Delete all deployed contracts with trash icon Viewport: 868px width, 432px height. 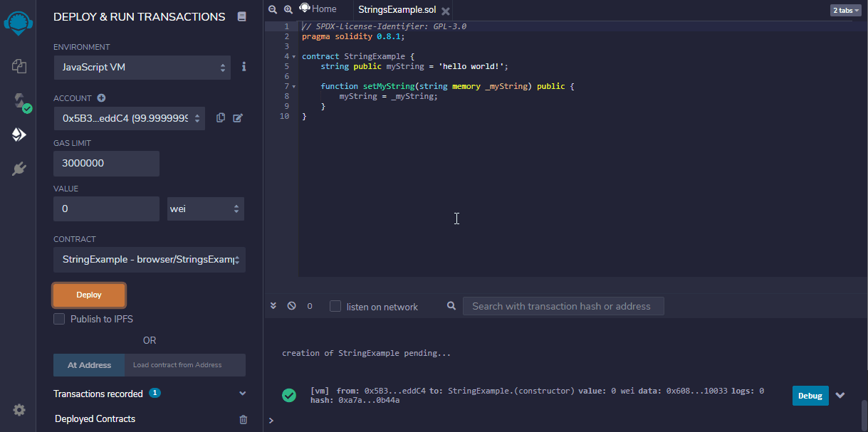coord(243,419)
